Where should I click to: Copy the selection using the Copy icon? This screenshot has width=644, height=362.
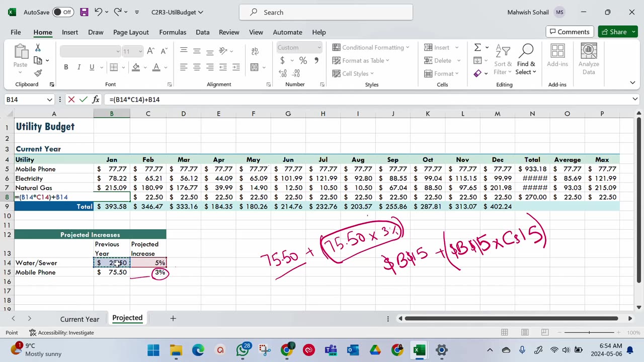tap(38, 60)
